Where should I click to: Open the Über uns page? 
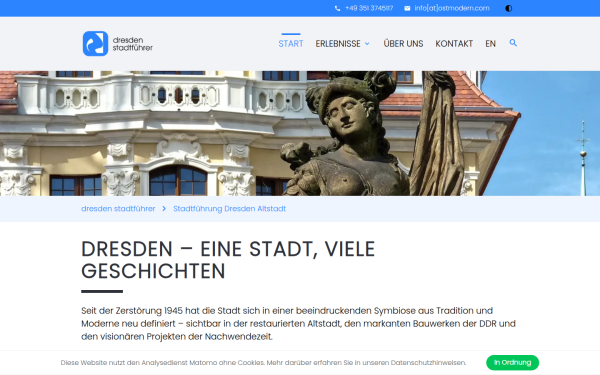(x=403, y=44)
